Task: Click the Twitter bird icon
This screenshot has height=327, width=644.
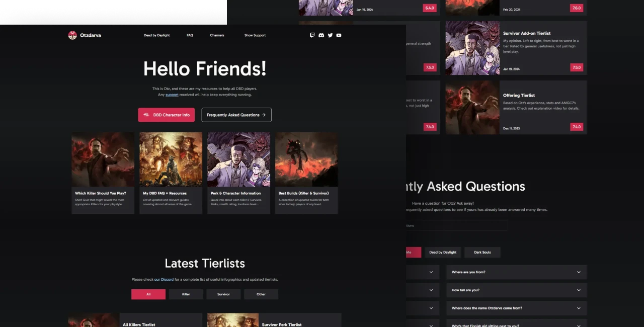Action: [330, 35]
